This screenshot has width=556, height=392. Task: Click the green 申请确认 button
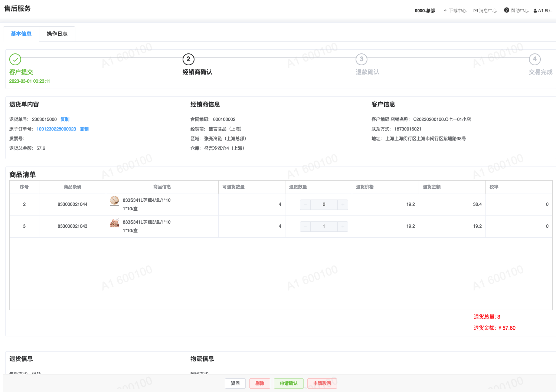289,383
